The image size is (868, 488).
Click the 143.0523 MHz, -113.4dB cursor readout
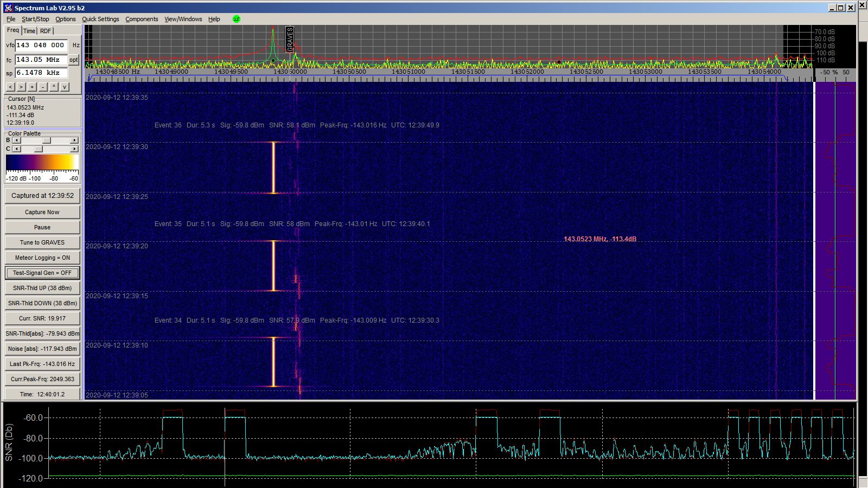pos(600,239)
